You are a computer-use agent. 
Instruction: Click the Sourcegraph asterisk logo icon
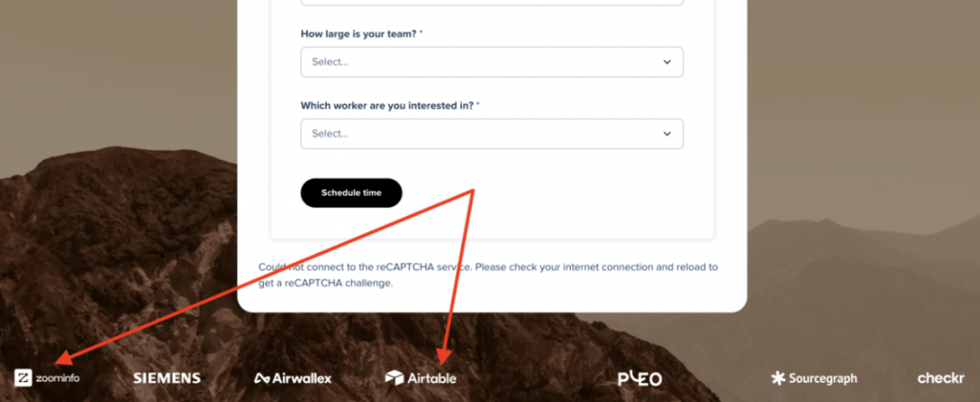pos(779,377)
